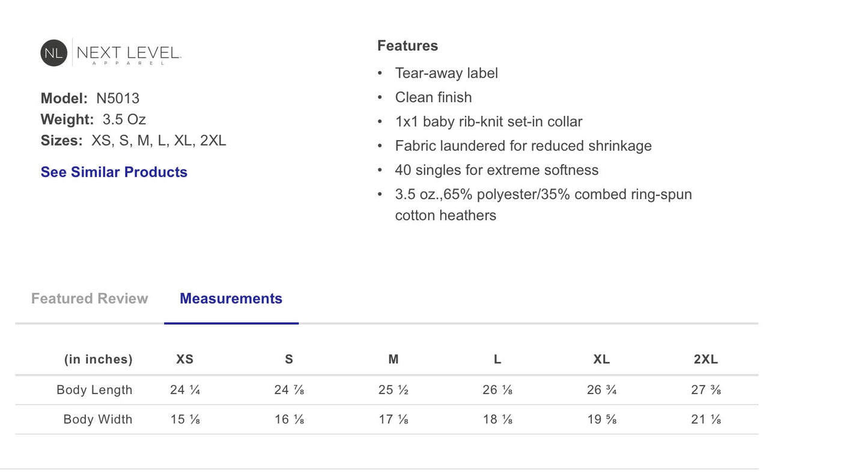868x472 pixels.
Task: Click the 3.5 Oz weight value
Action: [x=124, y=120]
